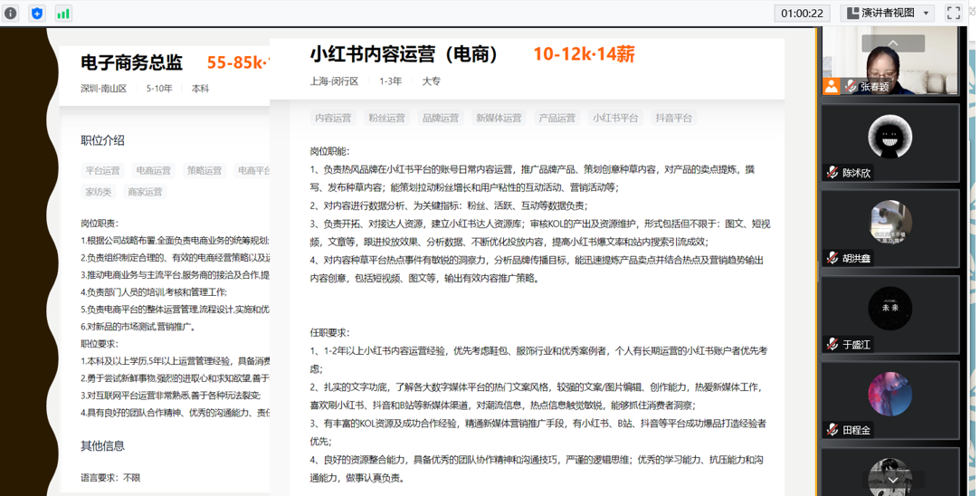The height and width of the screenshot is (496, 980).
Task: Click 张春颖's muted microphone icon
Action: (850, 86)
